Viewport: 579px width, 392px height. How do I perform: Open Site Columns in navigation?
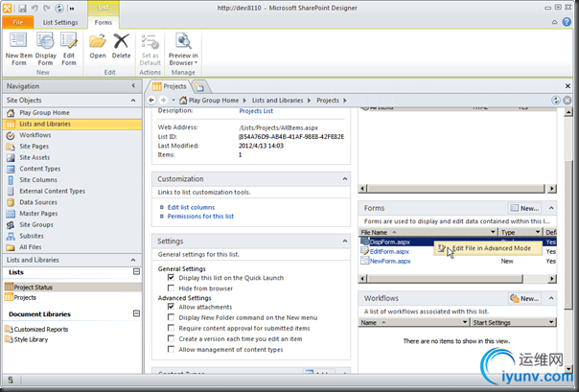tap(38, 180)
